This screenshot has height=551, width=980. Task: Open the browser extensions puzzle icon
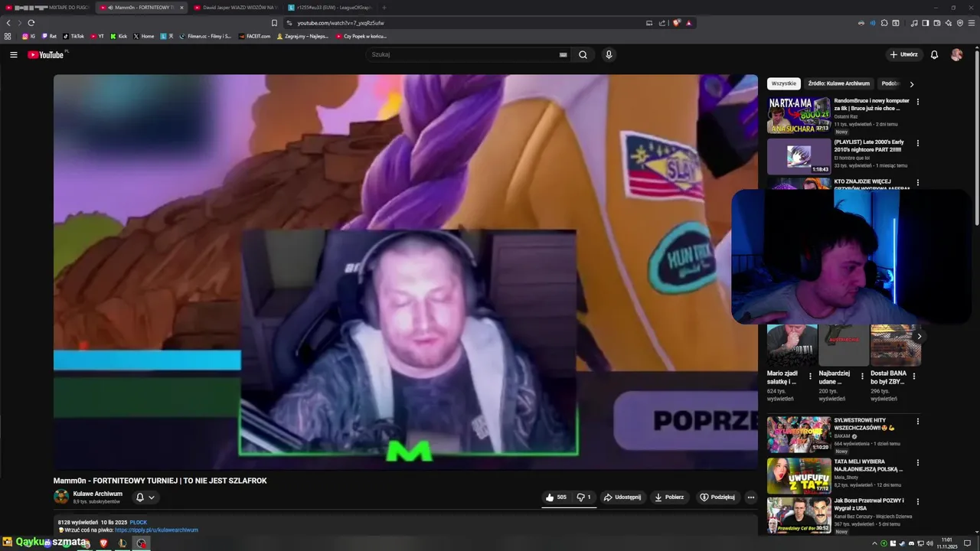884,23
